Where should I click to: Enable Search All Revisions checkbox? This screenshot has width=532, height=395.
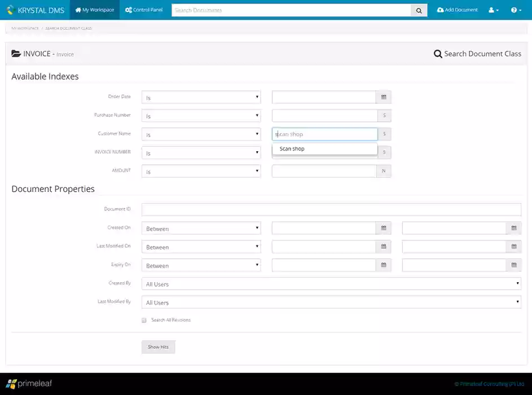pos(144,321)
